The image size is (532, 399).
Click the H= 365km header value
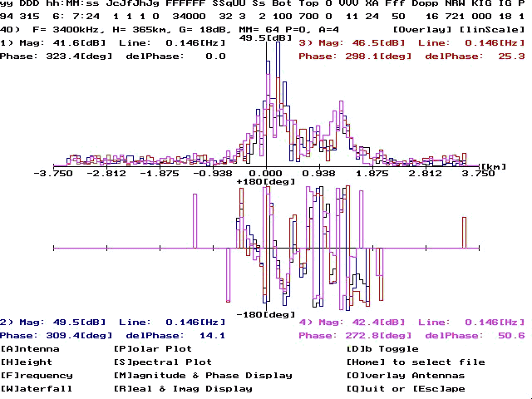pyautogui.click(x=140, y=30)
